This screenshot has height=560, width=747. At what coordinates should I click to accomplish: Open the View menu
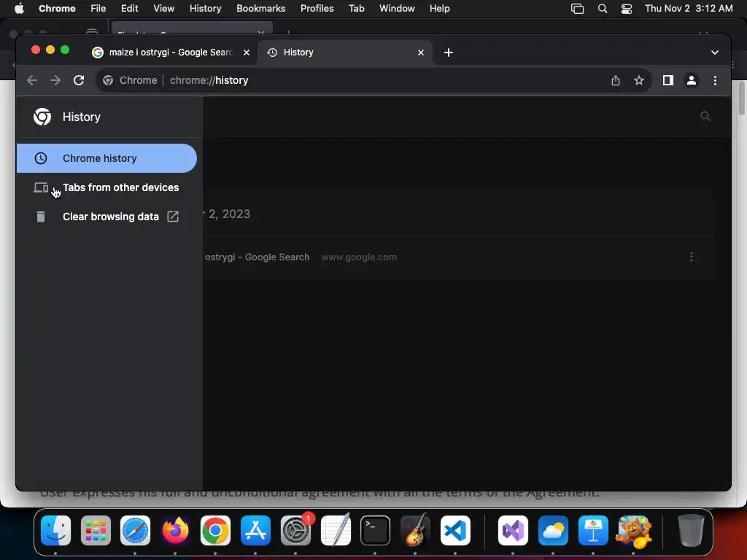(164, 8)
